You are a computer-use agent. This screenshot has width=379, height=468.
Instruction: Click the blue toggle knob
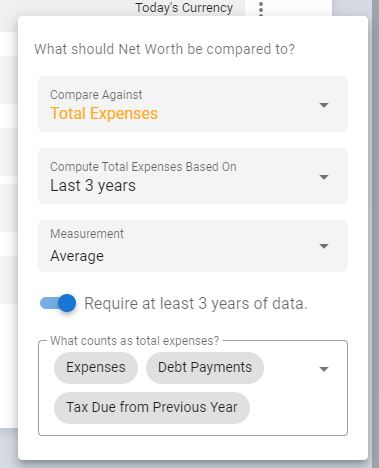point(67,303)
